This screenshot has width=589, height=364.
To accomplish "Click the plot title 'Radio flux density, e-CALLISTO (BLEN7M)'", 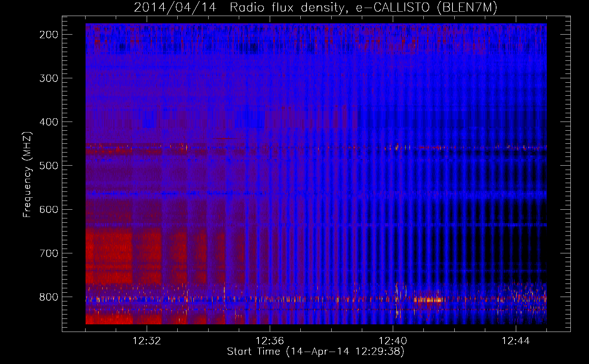I will click(x=363, y=8).
